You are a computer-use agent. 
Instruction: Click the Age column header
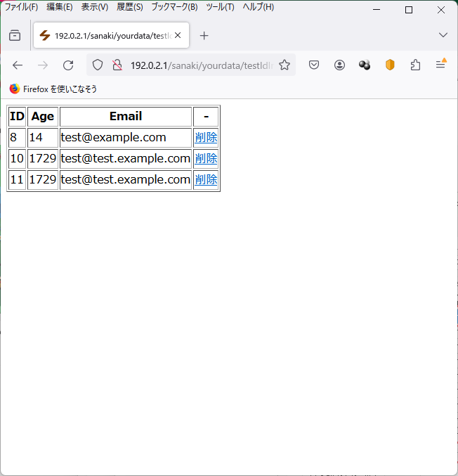(43, 116)
